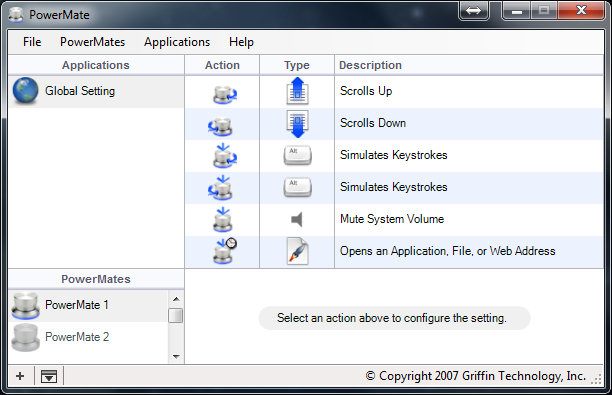This screenshot has height=395, width=612.
Task: Click the rocket launch application type icon
Action: pos(297,251)
